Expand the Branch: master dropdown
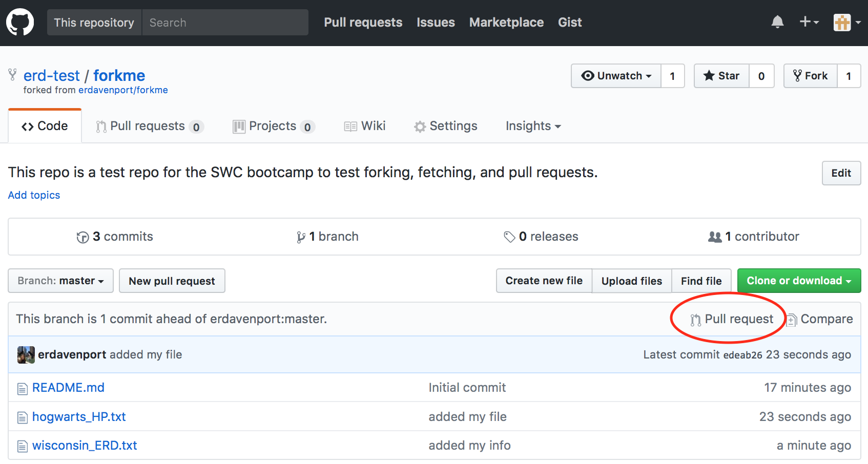This screenshot has height=464, width=868. [x=60, y=281]
